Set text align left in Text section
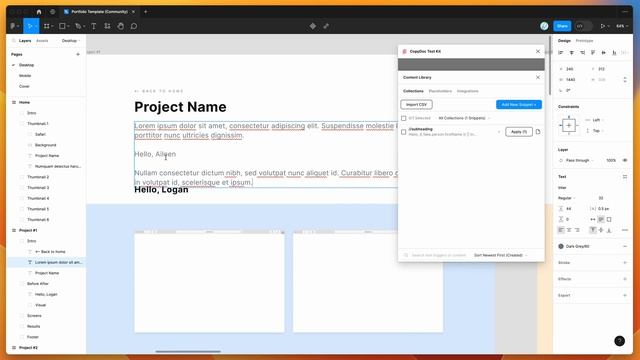Image resolution: width=640 pixels, height=360 pixels. pyautogui.click(x=561, y=230)
